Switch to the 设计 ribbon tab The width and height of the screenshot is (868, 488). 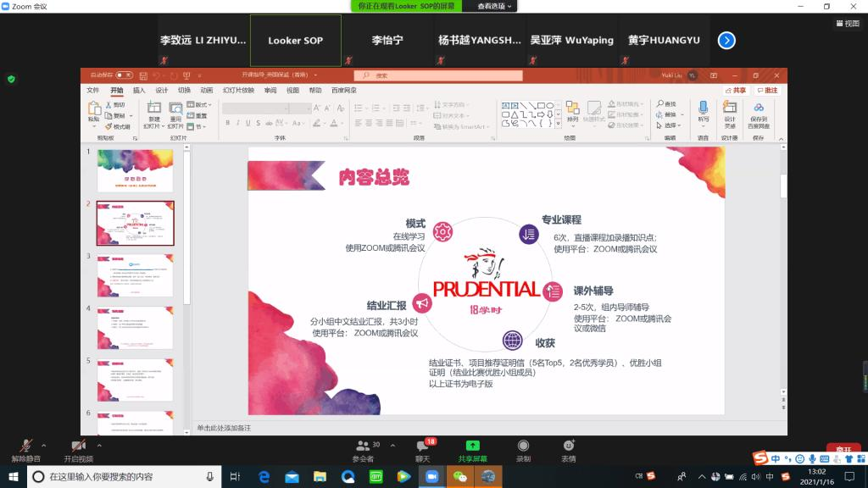click(161, 90)
